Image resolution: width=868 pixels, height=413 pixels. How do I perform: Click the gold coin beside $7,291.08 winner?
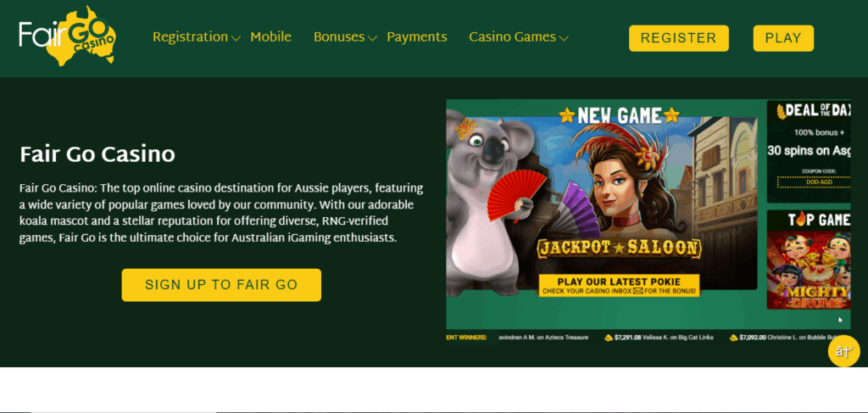pyautogui.click(x=609, y=338)
